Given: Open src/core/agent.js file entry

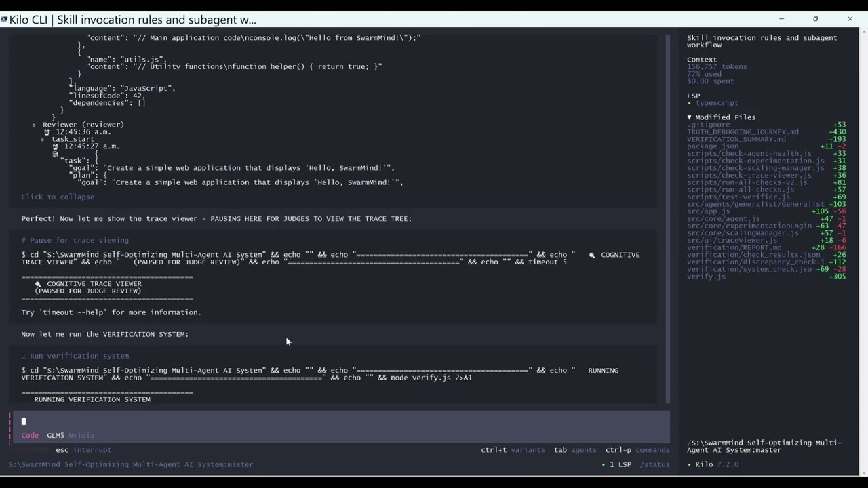Looking at the screenshot, I should click(x=724, y=218).
